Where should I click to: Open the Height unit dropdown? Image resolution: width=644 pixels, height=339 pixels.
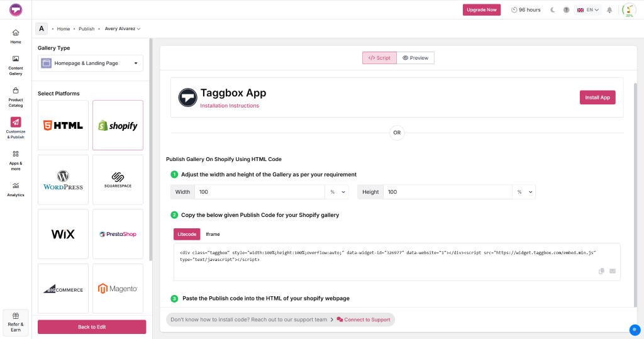(x=524, y=192)
